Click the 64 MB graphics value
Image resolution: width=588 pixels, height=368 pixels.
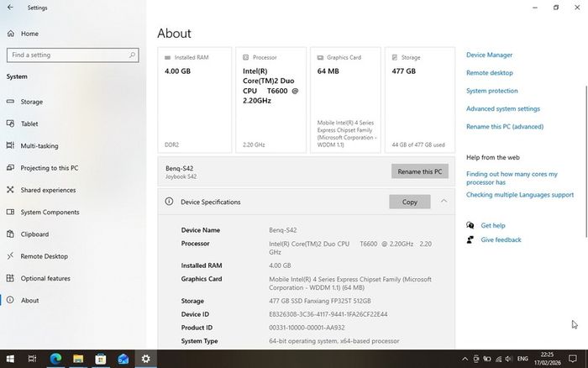pyautogui.click(x=328, y=71)
